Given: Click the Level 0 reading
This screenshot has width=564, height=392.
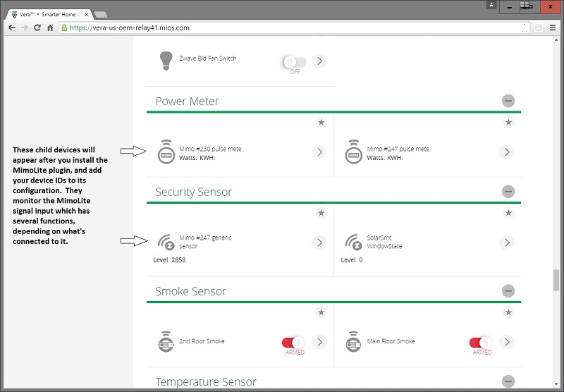Looking at the screenshot, I should click(352, 259).
